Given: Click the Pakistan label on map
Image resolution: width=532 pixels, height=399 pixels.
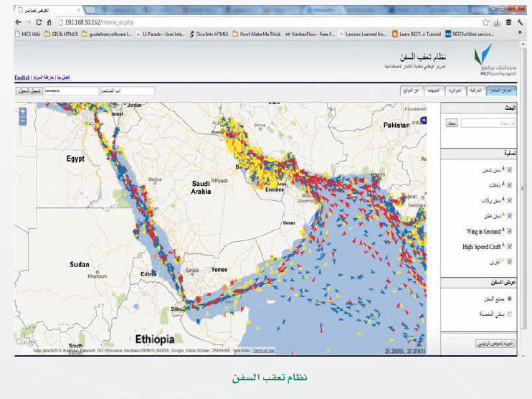Looking at the screenshot, I should [x=396, y=125].
